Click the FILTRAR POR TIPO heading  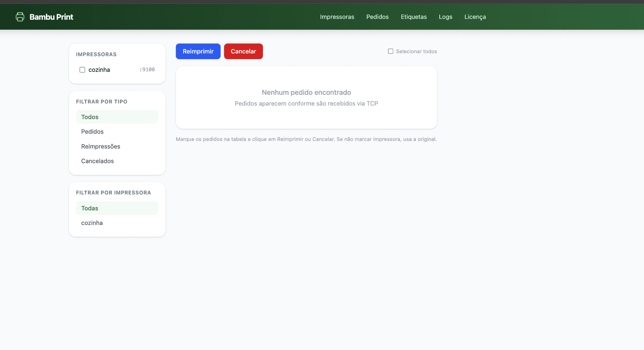[102, 101]
